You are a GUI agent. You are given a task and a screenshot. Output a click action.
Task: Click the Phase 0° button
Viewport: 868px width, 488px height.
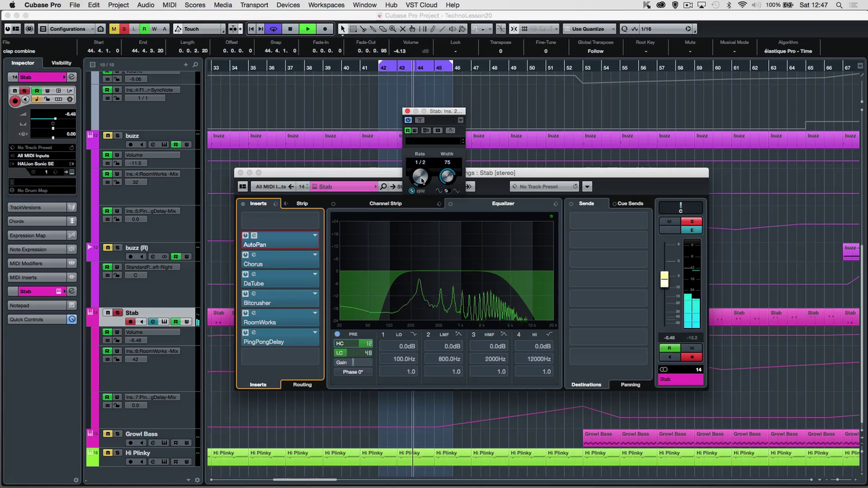(x=353, y=371)
